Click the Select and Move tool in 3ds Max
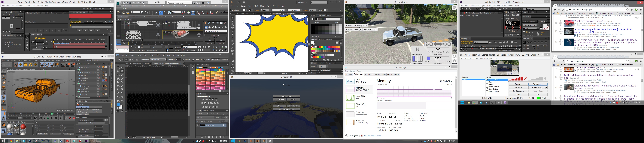This screenshot has width=644, height=143. tap(161, 13)
